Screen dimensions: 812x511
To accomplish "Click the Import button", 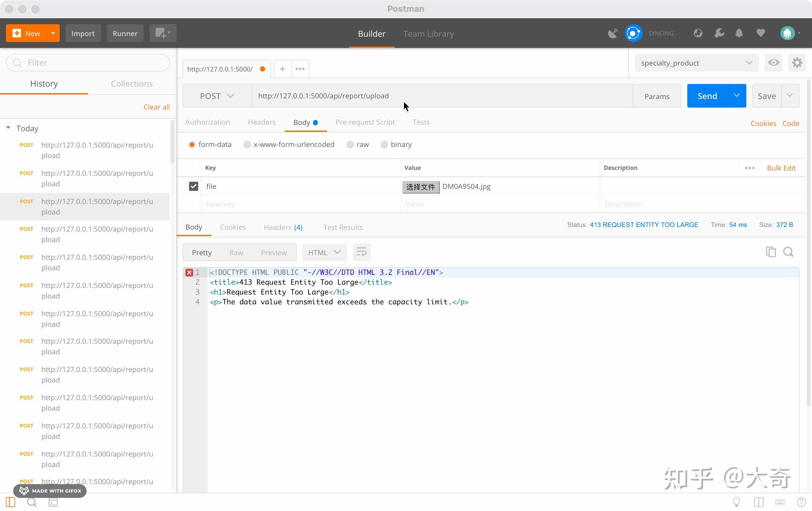I will click(83, 33).
